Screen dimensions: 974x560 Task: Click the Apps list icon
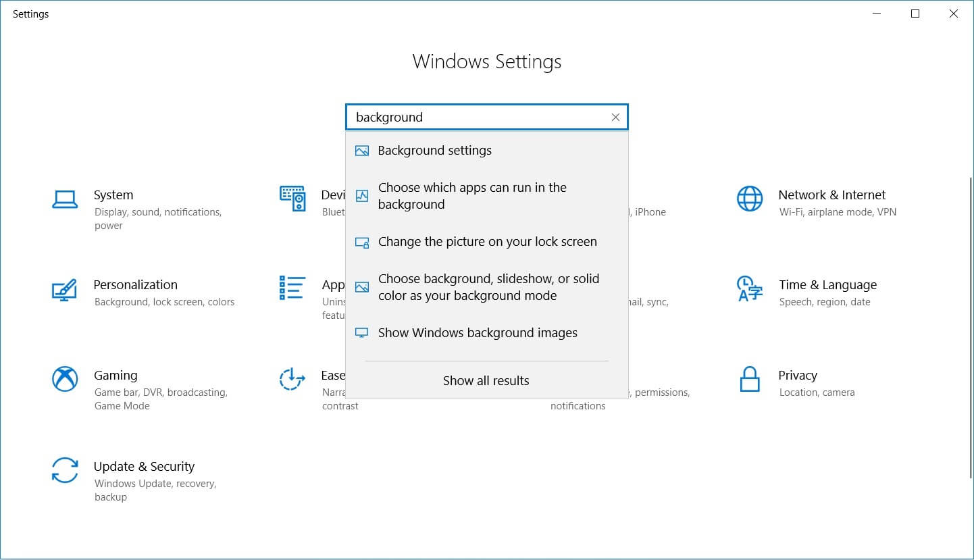[292, 288]
